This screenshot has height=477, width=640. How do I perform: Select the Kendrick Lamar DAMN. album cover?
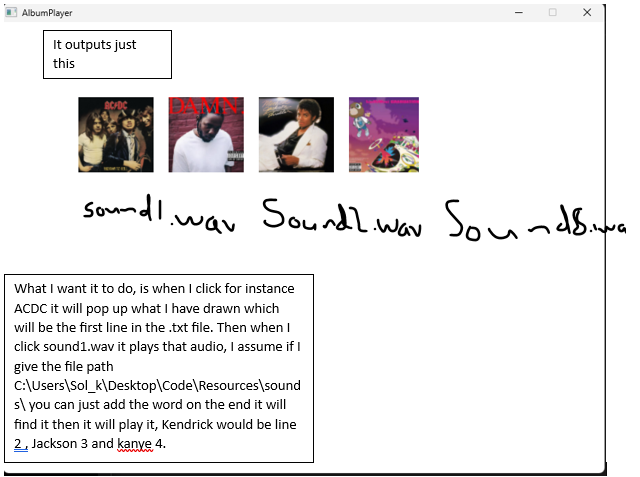click(206, 135)
